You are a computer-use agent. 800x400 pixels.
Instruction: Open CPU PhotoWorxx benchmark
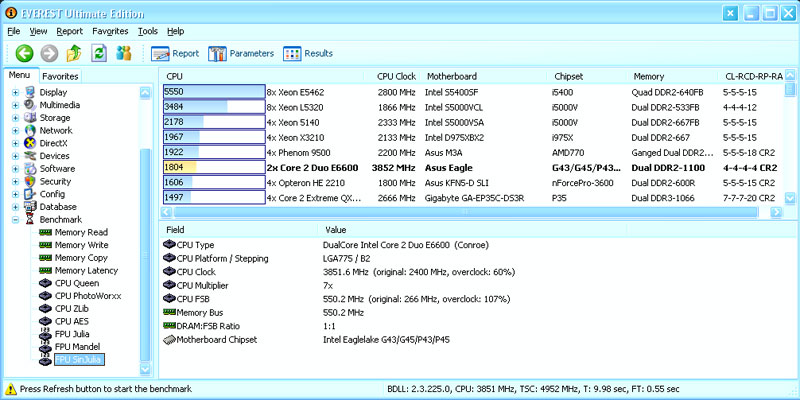coord(88,296)
